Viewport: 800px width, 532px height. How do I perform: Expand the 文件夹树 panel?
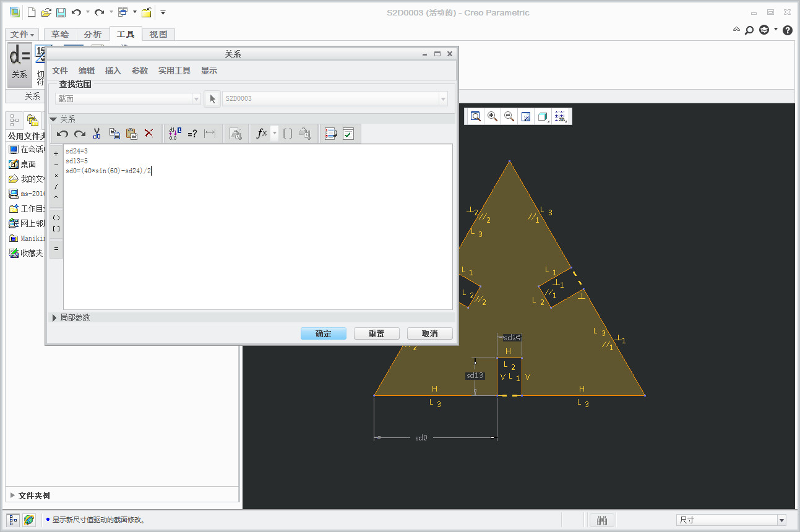point(14,496)
